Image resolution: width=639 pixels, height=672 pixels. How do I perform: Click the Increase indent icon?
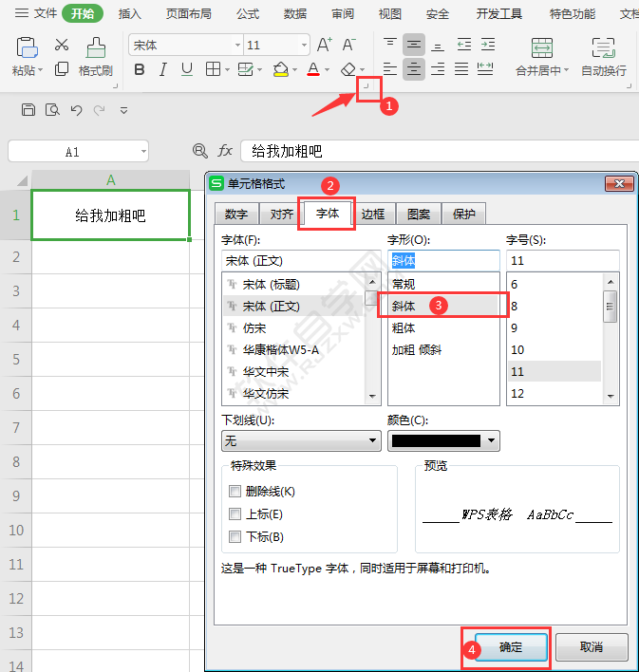488,45
